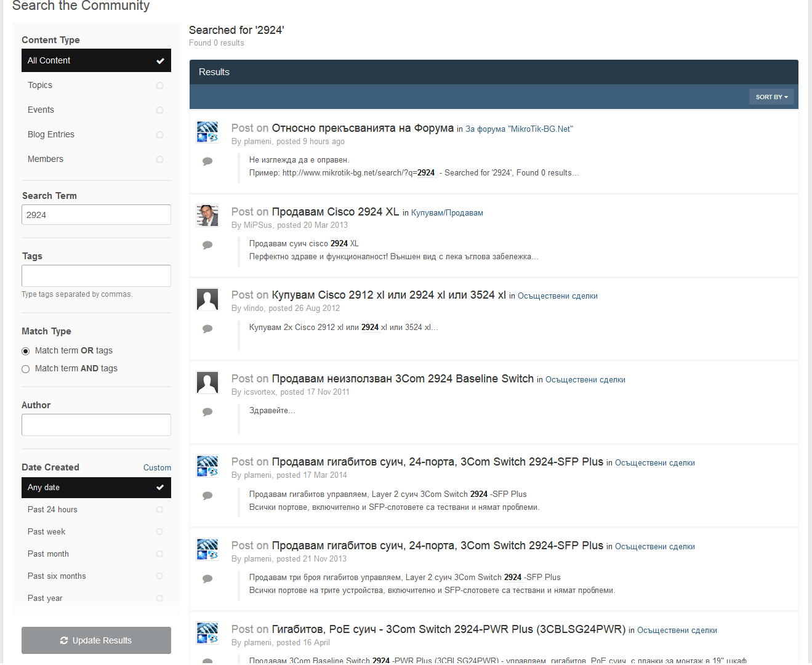Click comment bubble icon under Cisco 2924 XL post
The width and height of the screenshot is (812, 665).
point(207,245)
